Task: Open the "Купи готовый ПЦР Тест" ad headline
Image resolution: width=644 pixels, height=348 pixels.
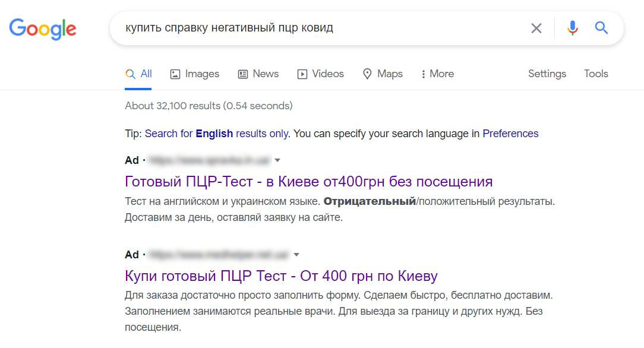Action: (x=281, y=276)
